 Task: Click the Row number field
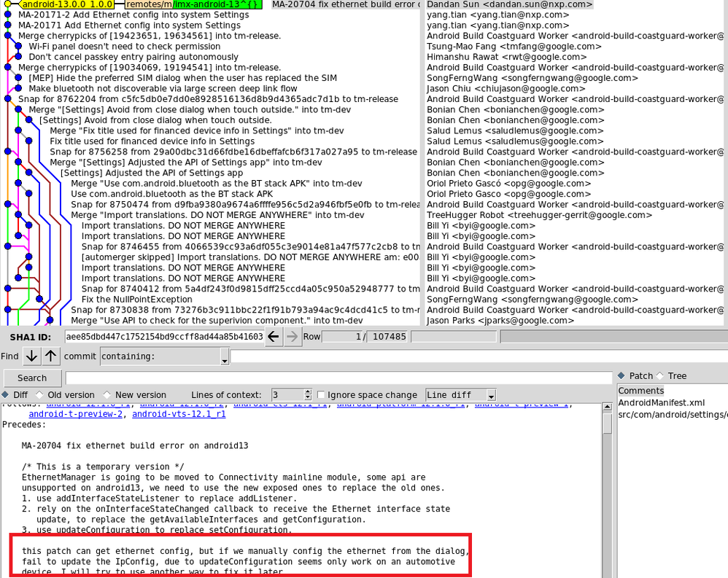point(342,336)
